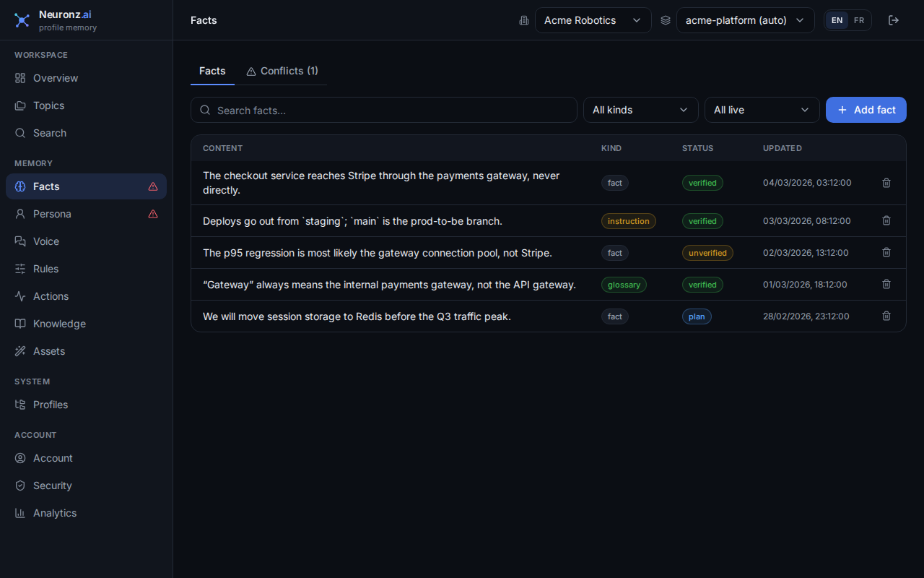Expand the All live status filter
This screenshot has height=578, width=924.
762,110
